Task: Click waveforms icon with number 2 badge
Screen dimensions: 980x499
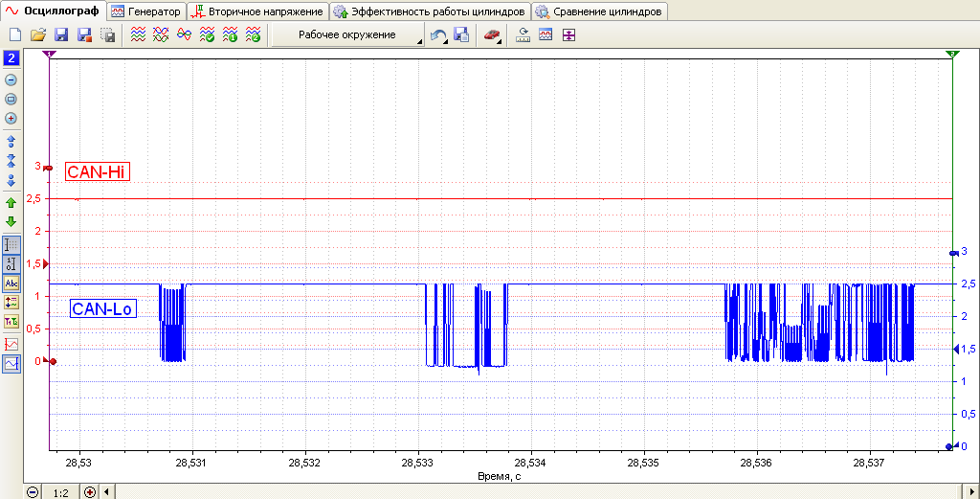Action: pos(253,35)
